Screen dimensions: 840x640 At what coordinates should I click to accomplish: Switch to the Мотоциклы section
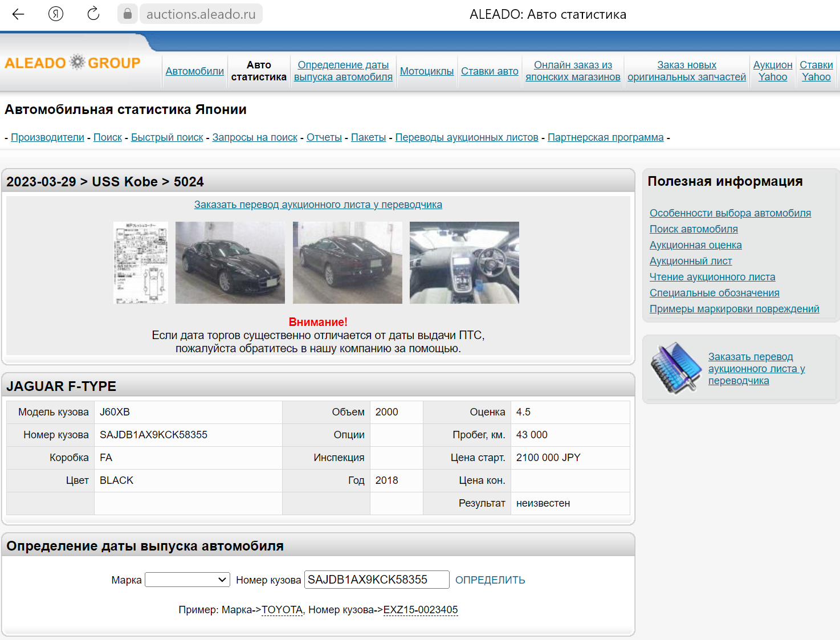tap(427, 71)
